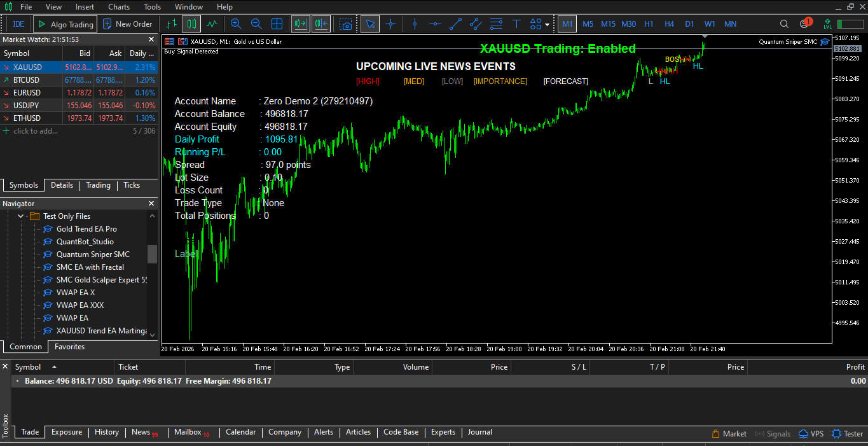Click the New Order toolbar button
Screen dimensions: 868x446
pos(127,24)
